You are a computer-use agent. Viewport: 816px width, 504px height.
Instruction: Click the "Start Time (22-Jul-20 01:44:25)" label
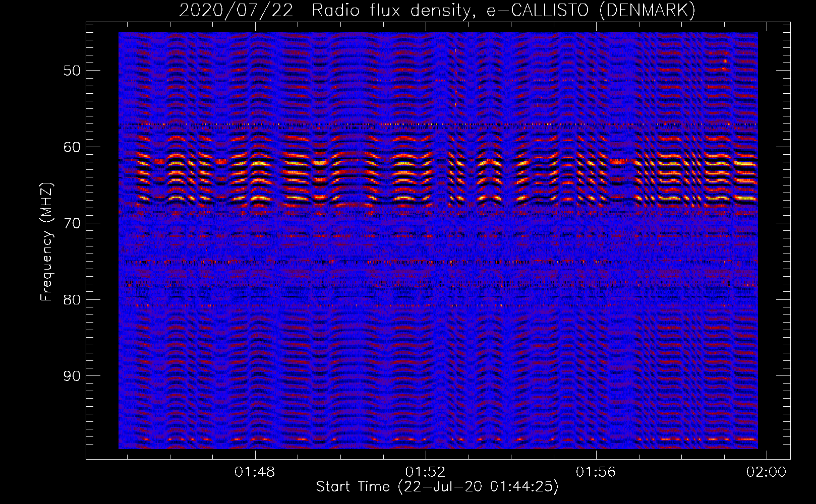pos(437,487)
